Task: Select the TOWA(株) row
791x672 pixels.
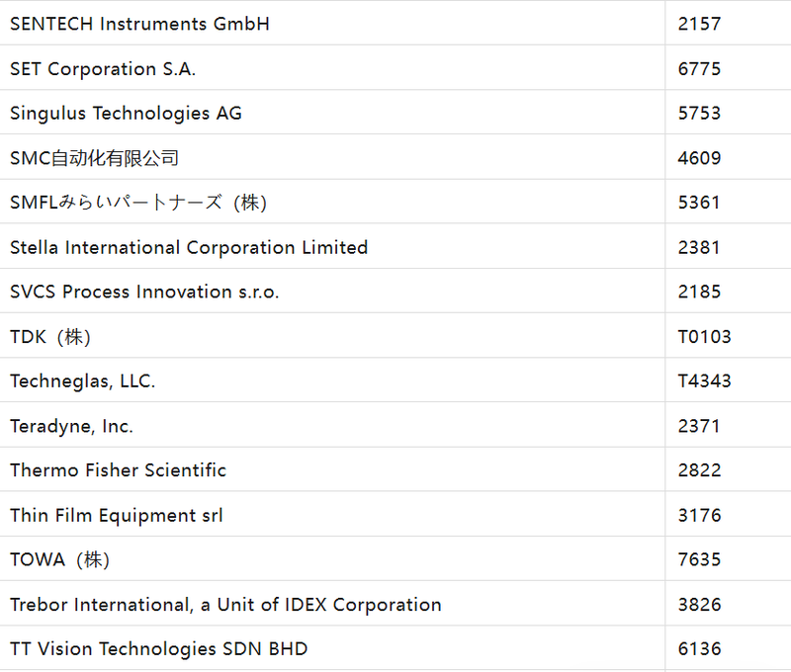Action: [59, 560]
